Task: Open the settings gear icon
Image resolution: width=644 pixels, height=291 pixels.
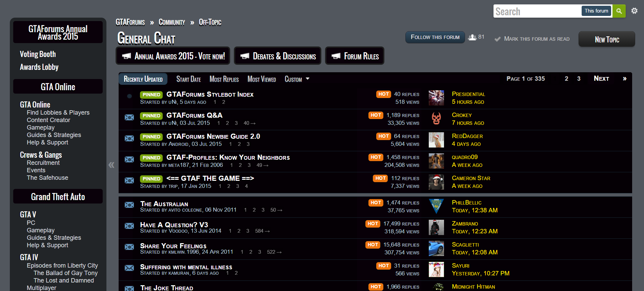Action: (x=634, y=11)
